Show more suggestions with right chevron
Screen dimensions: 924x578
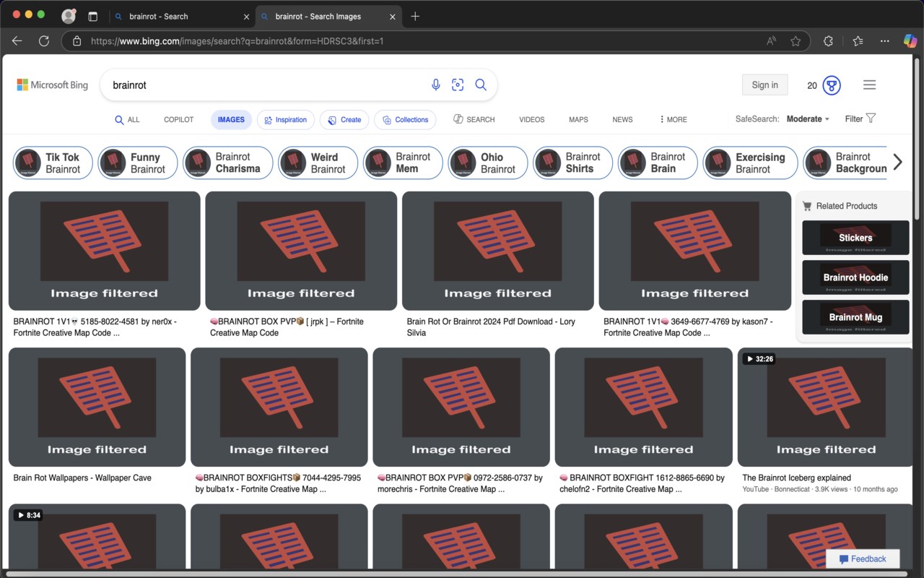[897, 163]
